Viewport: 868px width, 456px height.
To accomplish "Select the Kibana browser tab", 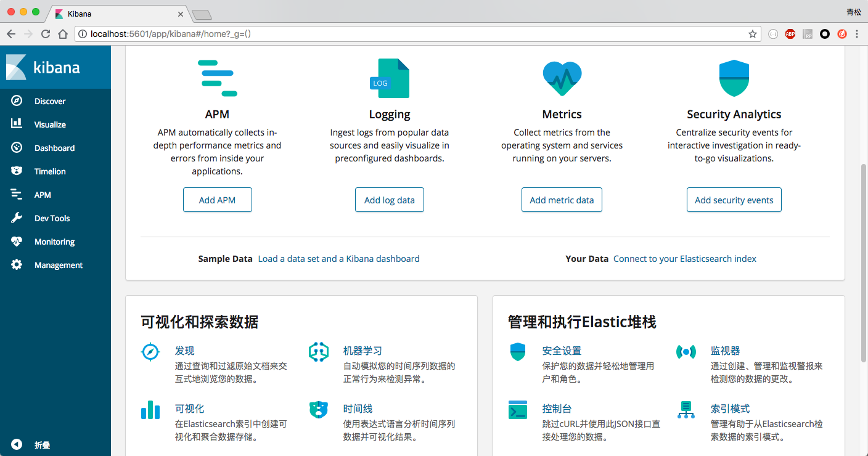I will click(x=118, y=14).
